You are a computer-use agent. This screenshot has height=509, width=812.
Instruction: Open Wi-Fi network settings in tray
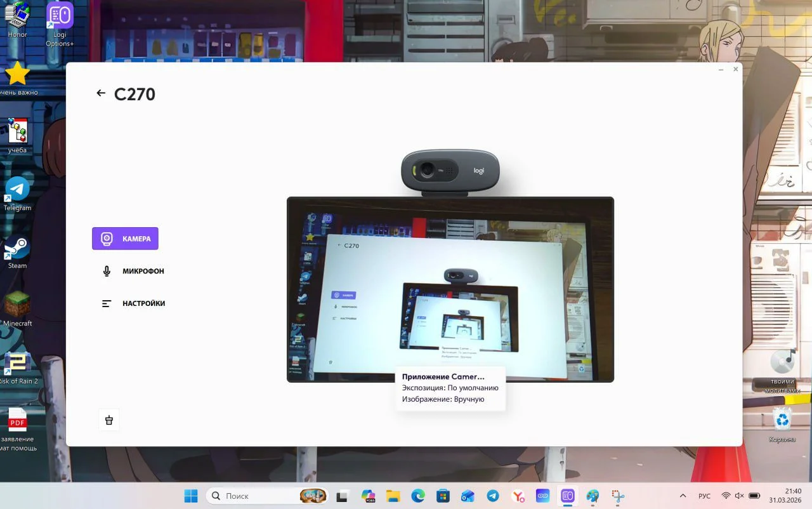click(726, 496)
